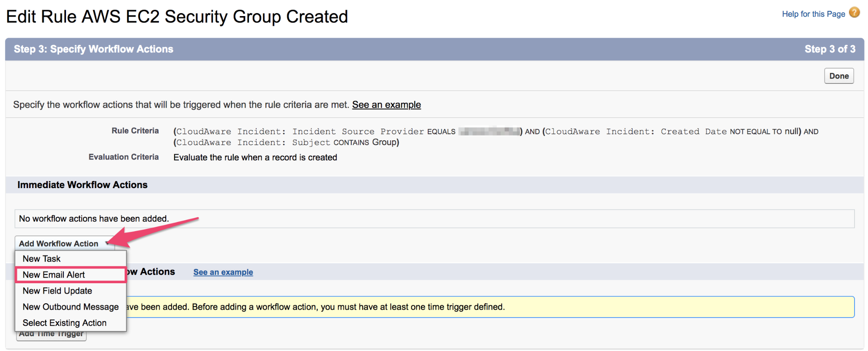Click the Step 3 of 3 indicator
This screenshot has height=351, width=868.
tap(829, 49)
